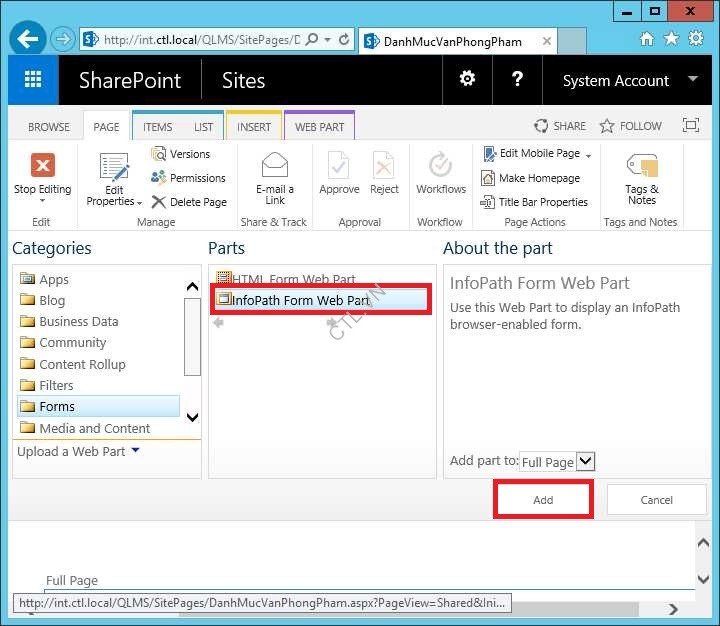Image resolution: width=720 pixels, height=626 pixels.
Task: Click the Stop Editing icon
Action: (42, 166)
